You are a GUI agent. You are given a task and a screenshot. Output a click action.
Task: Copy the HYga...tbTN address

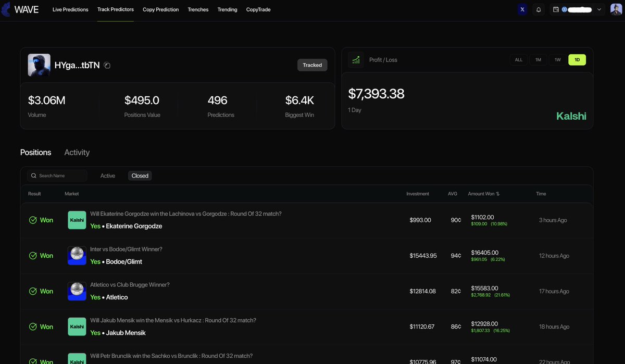[107, 65]
